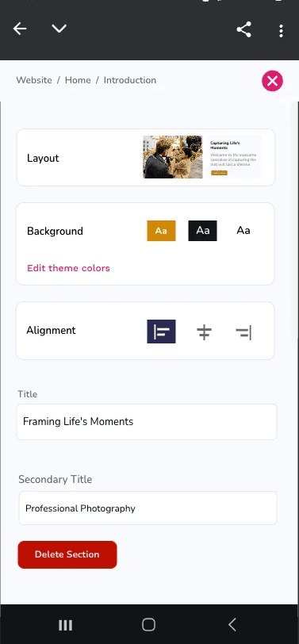Select center alignment icon
This screenshot has width=299, height=644.
[x=204, y=332]
